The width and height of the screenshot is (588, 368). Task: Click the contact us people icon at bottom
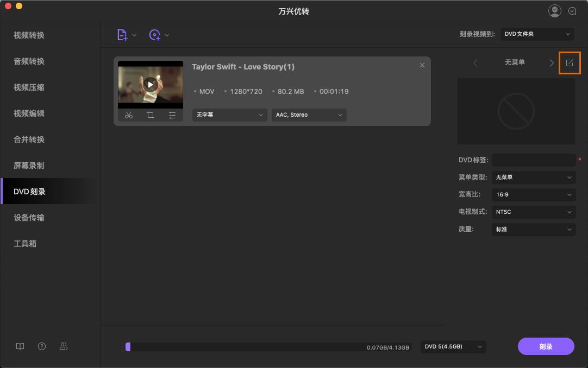point(64,346)
